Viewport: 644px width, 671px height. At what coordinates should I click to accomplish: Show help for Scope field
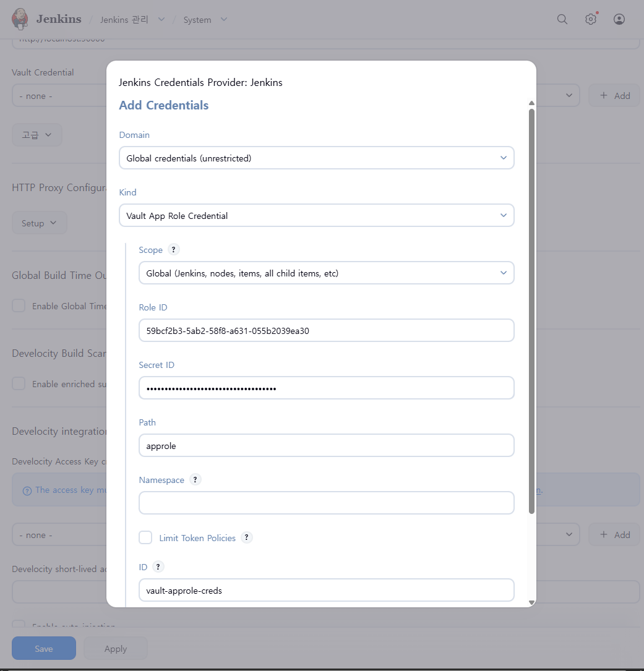coord(173,249)
